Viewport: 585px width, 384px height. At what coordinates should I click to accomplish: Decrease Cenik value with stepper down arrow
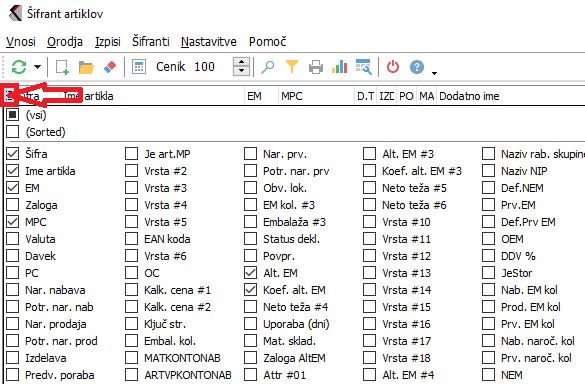pos(241,71)
